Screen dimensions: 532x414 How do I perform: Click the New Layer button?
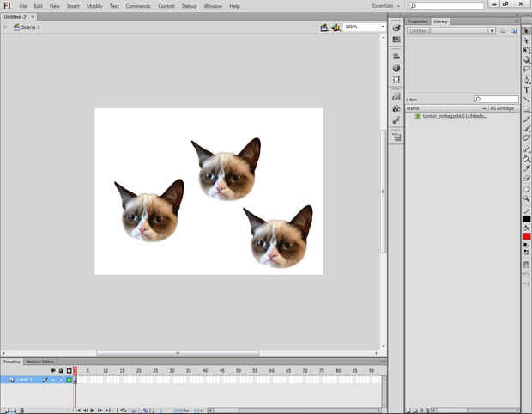[x=6, y=411]
